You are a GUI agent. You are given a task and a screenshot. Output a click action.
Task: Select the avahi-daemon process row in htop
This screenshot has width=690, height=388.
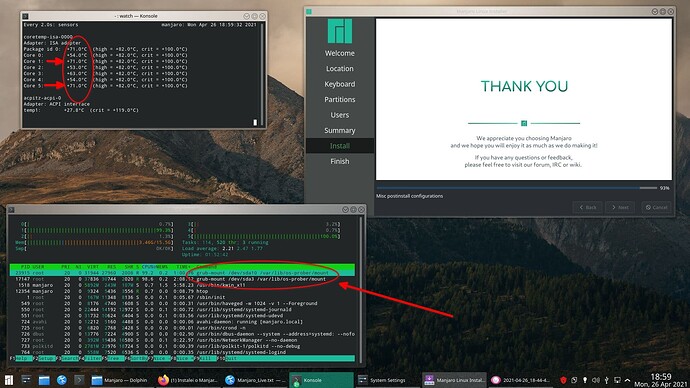click(182, 322)
